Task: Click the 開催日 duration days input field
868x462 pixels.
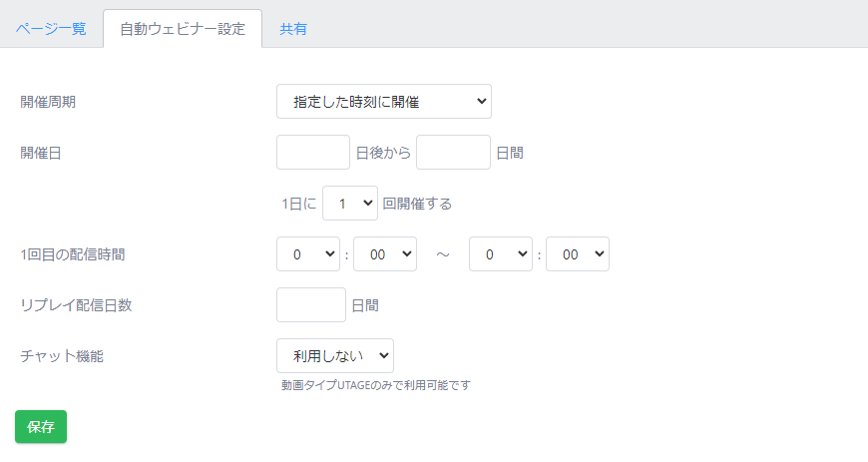Action: [453, 153]
